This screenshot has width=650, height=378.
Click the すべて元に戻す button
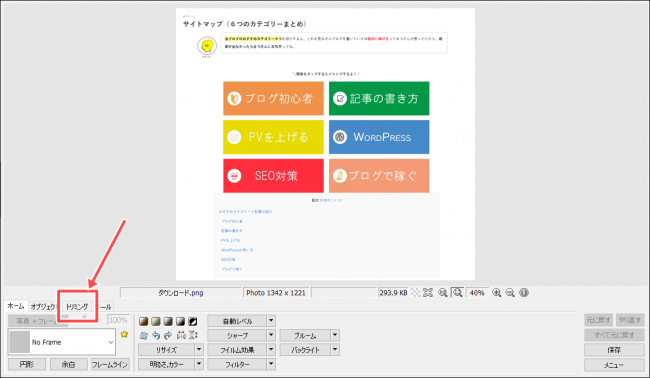614,335
